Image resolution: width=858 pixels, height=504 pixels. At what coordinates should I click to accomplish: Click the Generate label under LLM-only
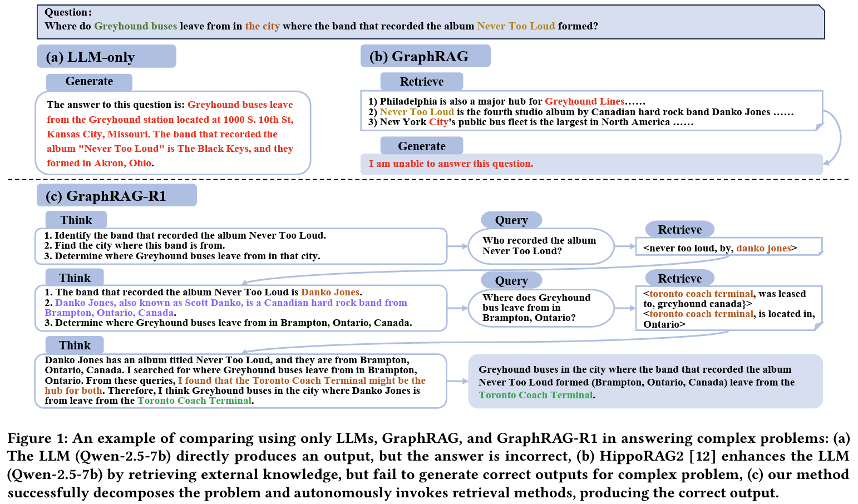pyautogui.click(x=89, y=82)
